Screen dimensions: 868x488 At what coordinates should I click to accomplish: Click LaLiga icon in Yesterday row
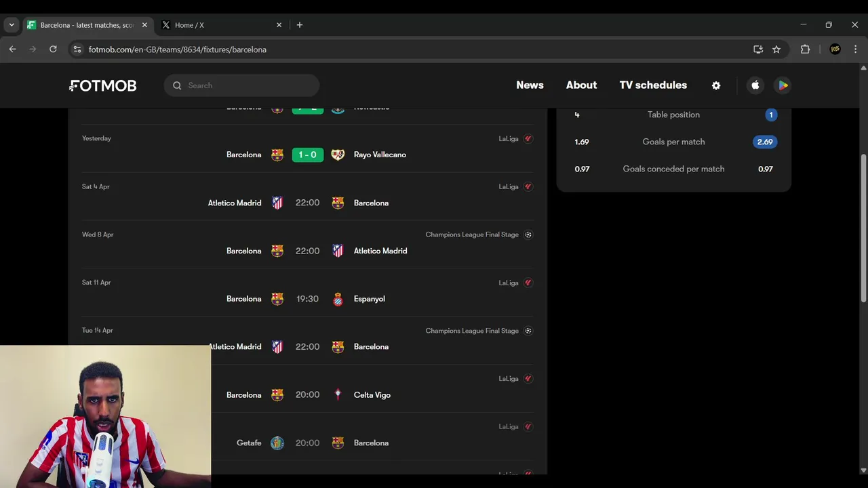(528, 139)
